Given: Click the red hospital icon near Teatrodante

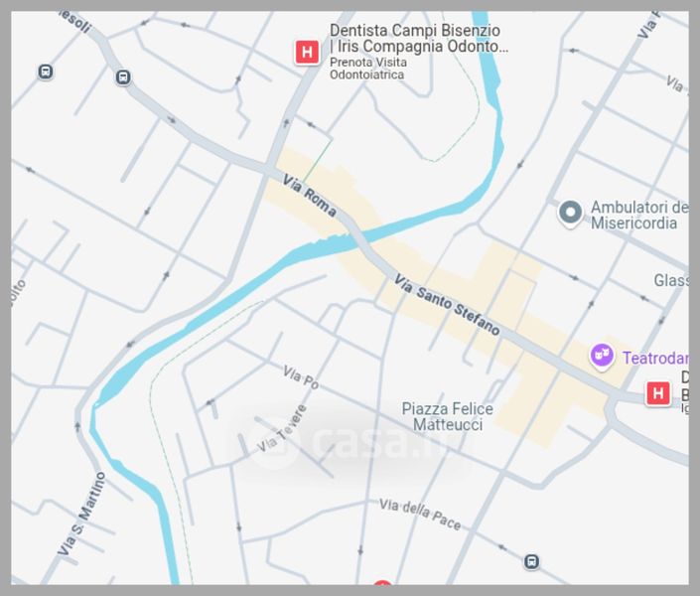Looking at the screenshot, I should [x=657, y=393].
